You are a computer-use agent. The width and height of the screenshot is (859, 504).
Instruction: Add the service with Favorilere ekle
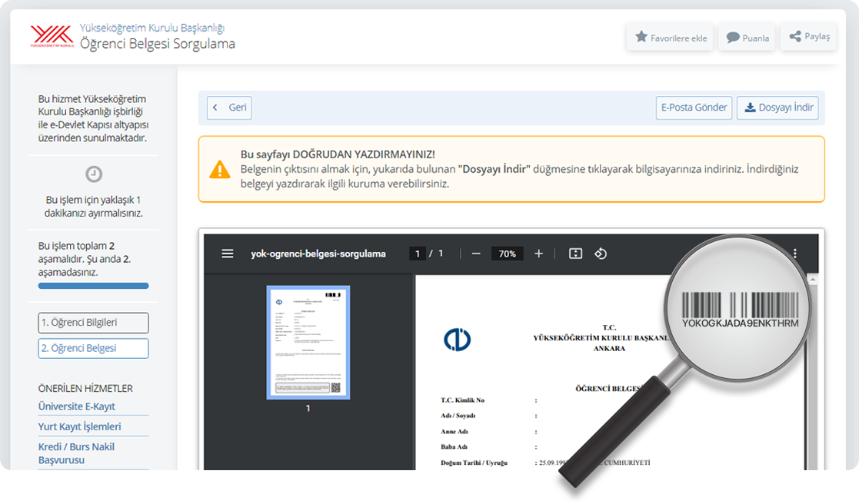[670, 37]
